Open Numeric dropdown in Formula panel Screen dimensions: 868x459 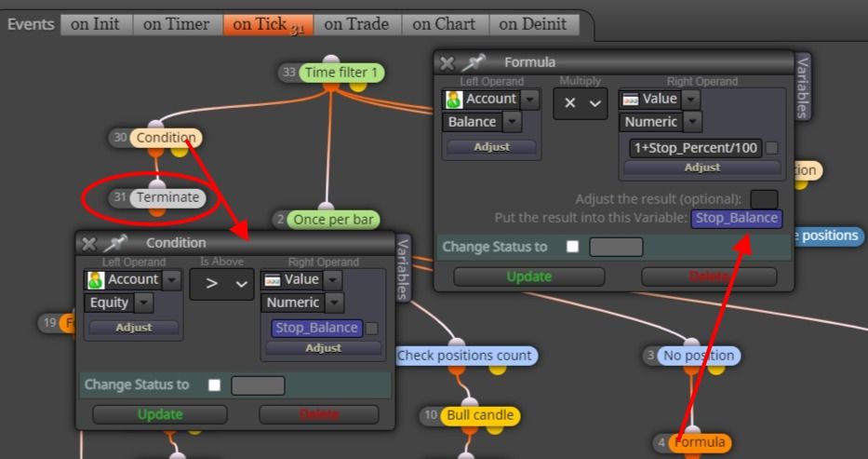[x=692, y=122]
